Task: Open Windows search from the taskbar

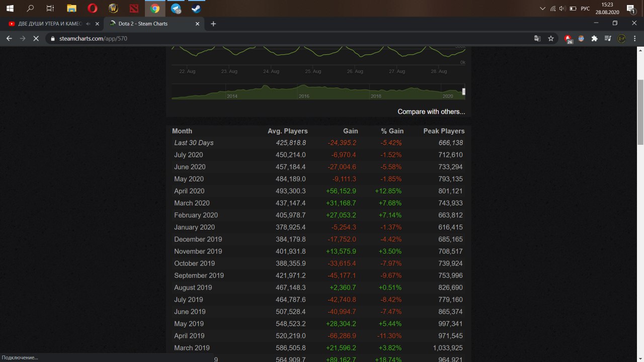Action: [30, 8]
